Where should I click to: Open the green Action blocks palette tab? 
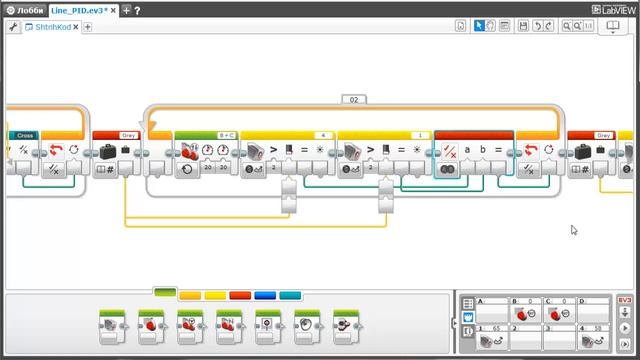coord(165,293)
